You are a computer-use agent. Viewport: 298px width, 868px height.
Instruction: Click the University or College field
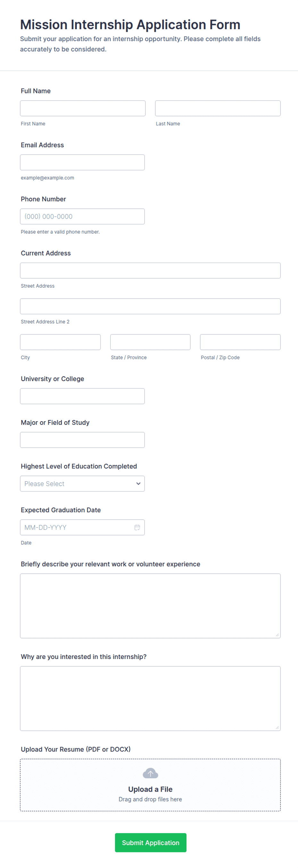82,396
